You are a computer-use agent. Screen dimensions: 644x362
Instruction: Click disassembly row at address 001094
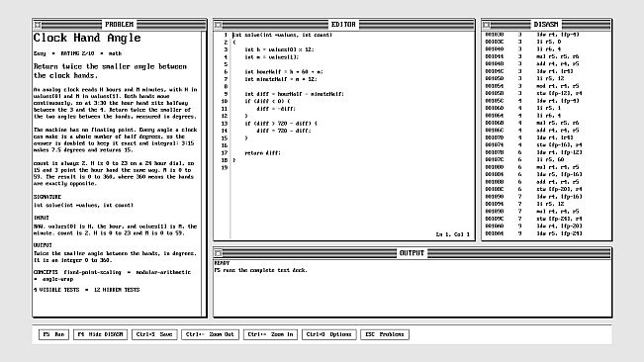point(545,205)
